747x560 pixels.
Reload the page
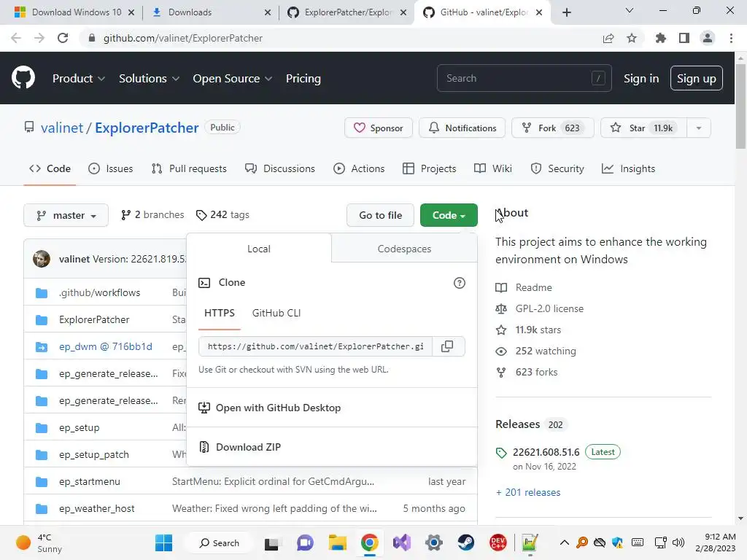point(63,38)
